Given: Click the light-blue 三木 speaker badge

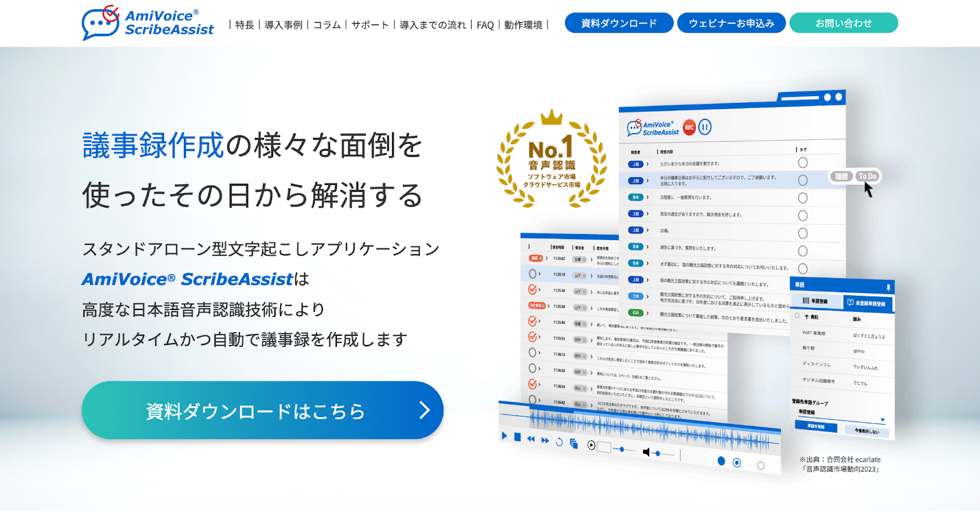Looking at the screenshot, I should 635,297.
